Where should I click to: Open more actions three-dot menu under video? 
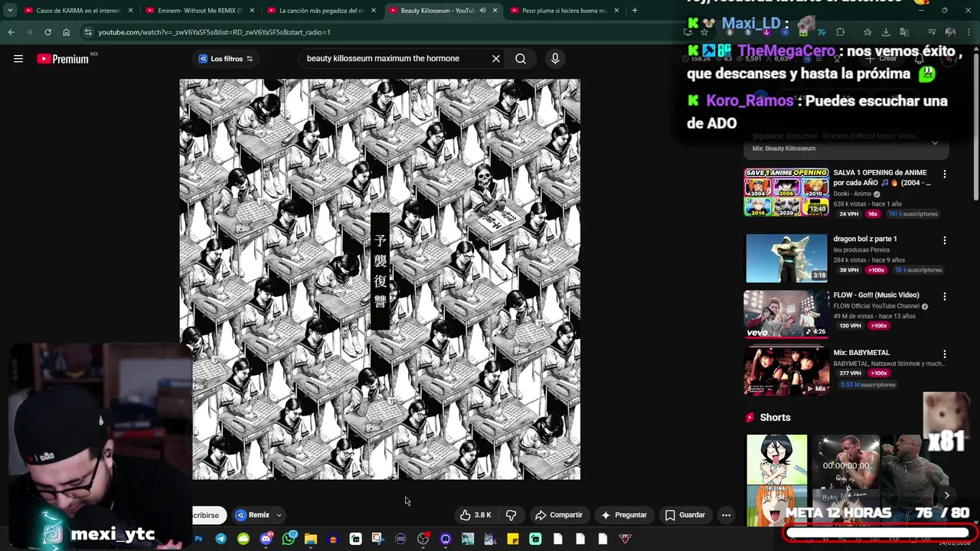(726, 515)
